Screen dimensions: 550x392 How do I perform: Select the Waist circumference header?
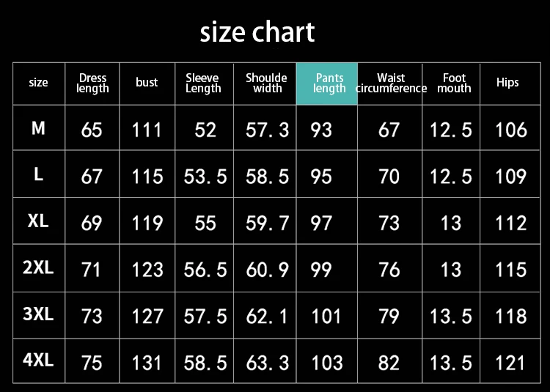pyautogui.click(x=390, y=84)
